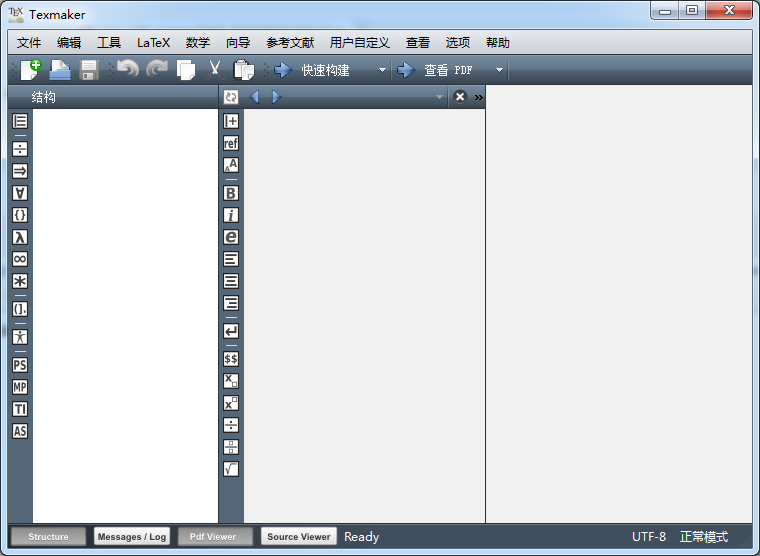Click the PS PSTricks icon
Screen dimensions: 760x556
(20, 365)
